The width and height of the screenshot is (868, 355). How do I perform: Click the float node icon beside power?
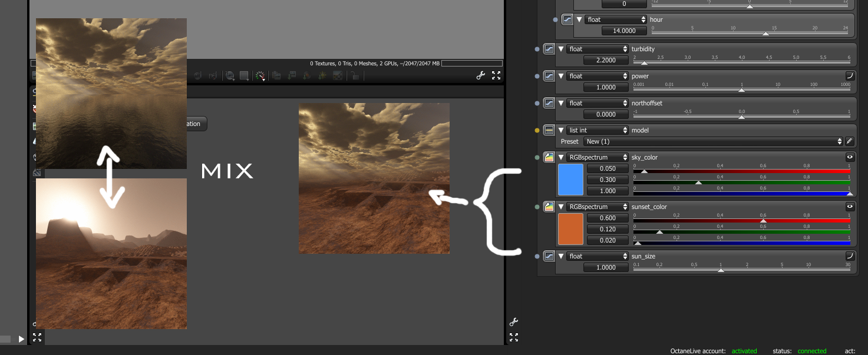tap(549, 76)
